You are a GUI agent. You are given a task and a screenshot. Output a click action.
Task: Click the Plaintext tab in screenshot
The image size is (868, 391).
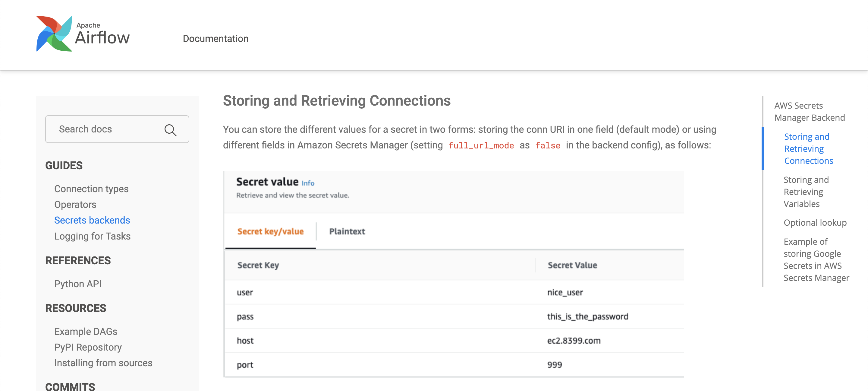[x=347, y=231]
